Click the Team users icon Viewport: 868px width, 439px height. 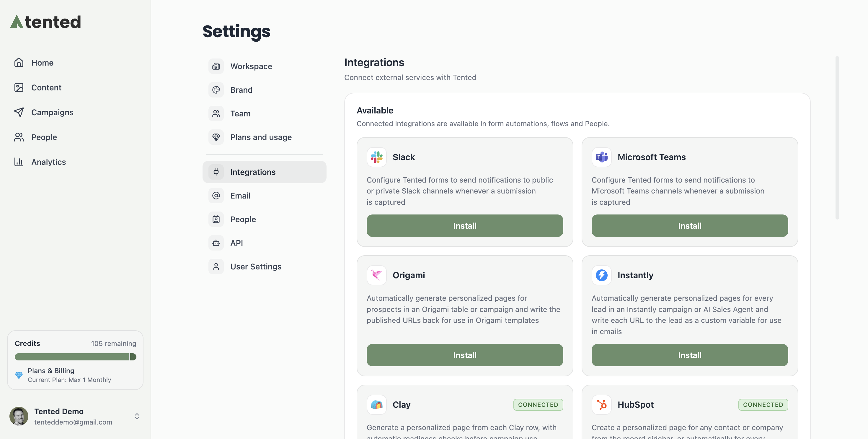coord(216,114)
